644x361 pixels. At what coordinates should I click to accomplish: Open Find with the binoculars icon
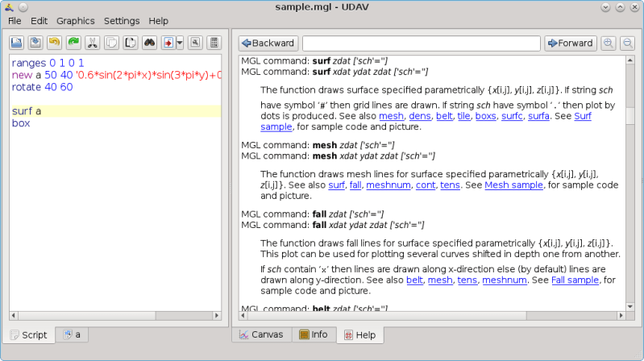(149, 43)
